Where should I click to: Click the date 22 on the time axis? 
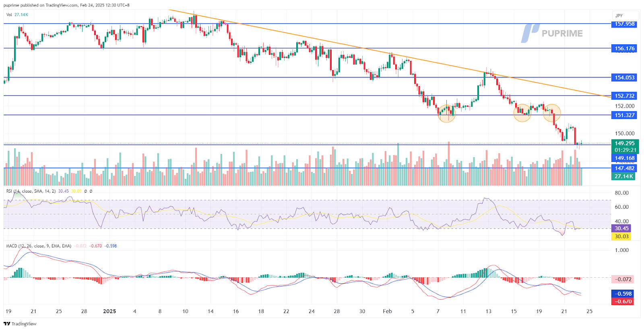coord(286,311)
